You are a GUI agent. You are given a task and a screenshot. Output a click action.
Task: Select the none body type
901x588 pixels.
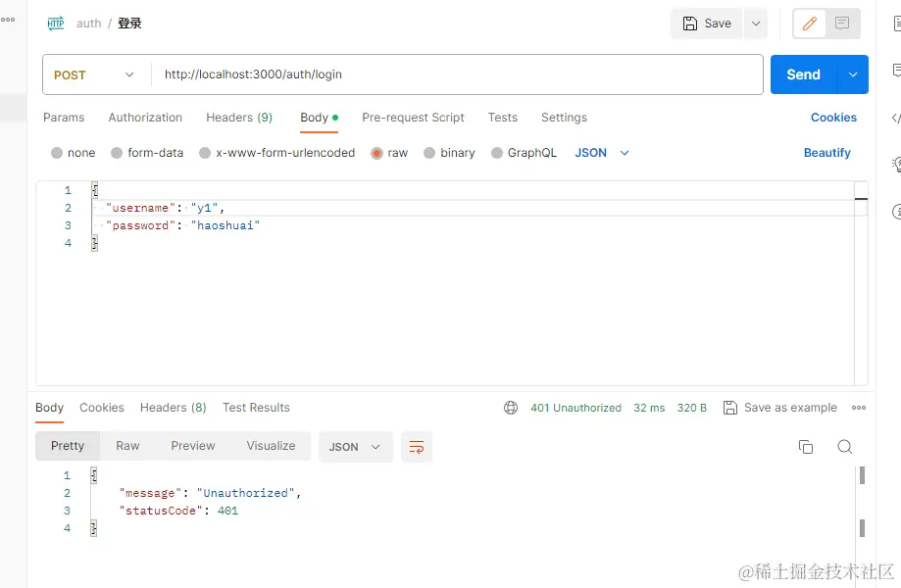click(x=56, y=153)
